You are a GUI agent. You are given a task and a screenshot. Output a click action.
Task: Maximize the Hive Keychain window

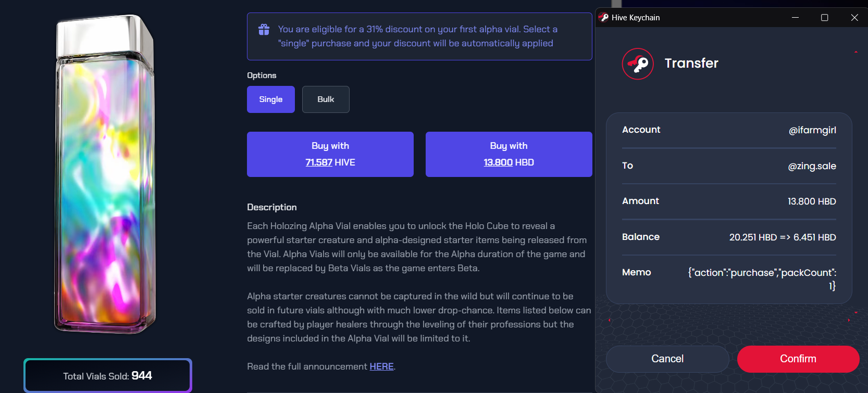(x=824, y=18)
